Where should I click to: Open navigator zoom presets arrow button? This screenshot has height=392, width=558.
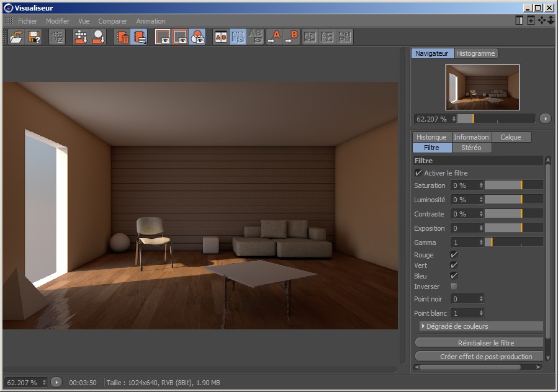(545, 118)
